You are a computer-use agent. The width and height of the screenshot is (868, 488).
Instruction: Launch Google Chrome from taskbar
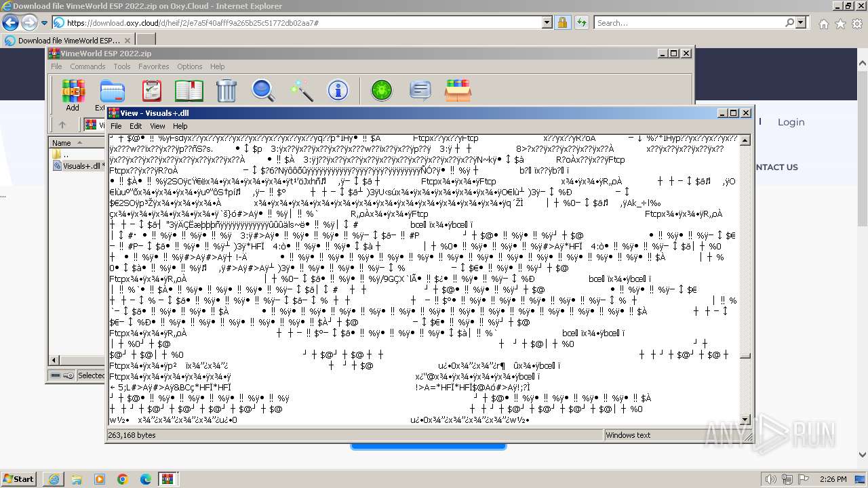coord(122,479)
